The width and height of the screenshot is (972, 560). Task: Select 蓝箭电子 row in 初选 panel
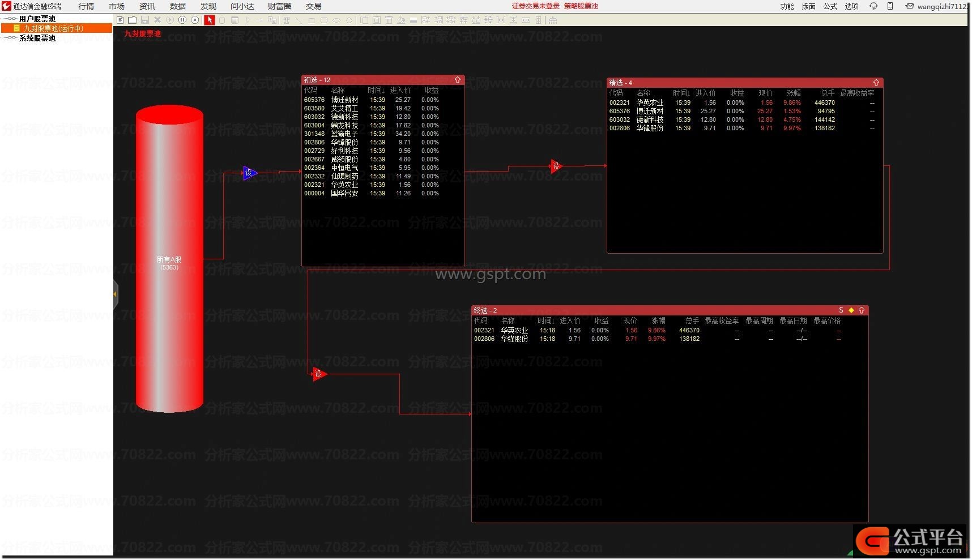(383, 134)
